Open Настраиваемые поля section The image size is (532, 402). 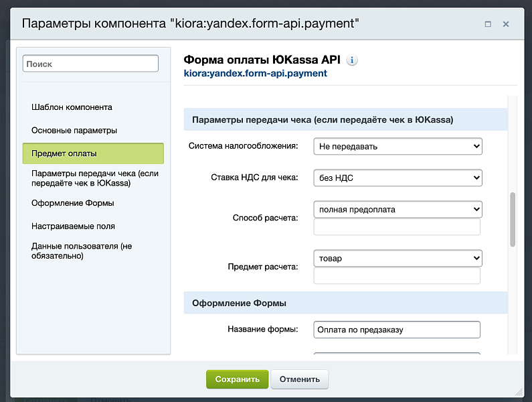[x=73, y=226]
